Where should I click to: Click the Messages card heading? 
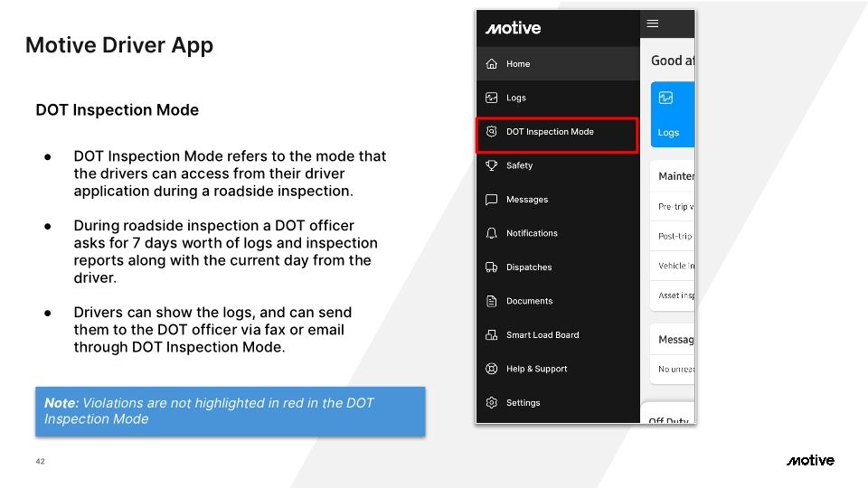[x=676, y=339]
